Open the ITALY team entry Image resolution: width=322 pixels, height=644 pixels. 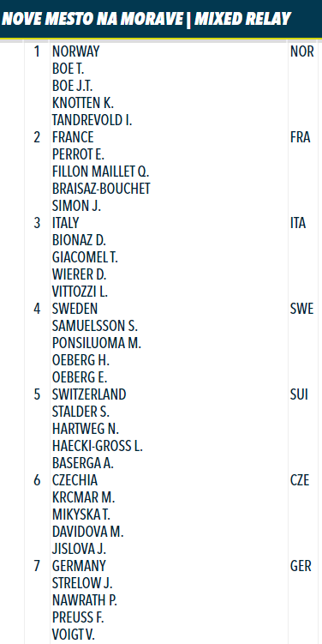point(66,223)
